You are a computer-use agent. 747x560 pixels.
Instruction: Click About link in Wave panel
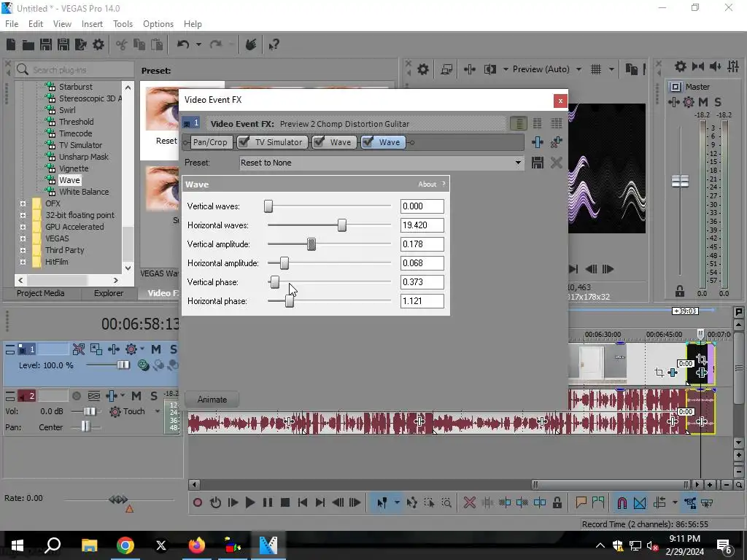pyautogui.click(x=427, y=184)
